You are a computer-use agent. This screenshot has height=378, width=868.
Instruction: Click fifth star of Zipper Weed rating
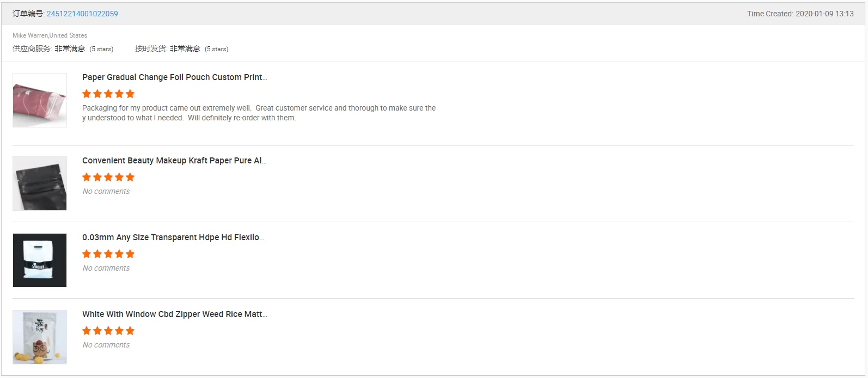(x=130, y=331)
